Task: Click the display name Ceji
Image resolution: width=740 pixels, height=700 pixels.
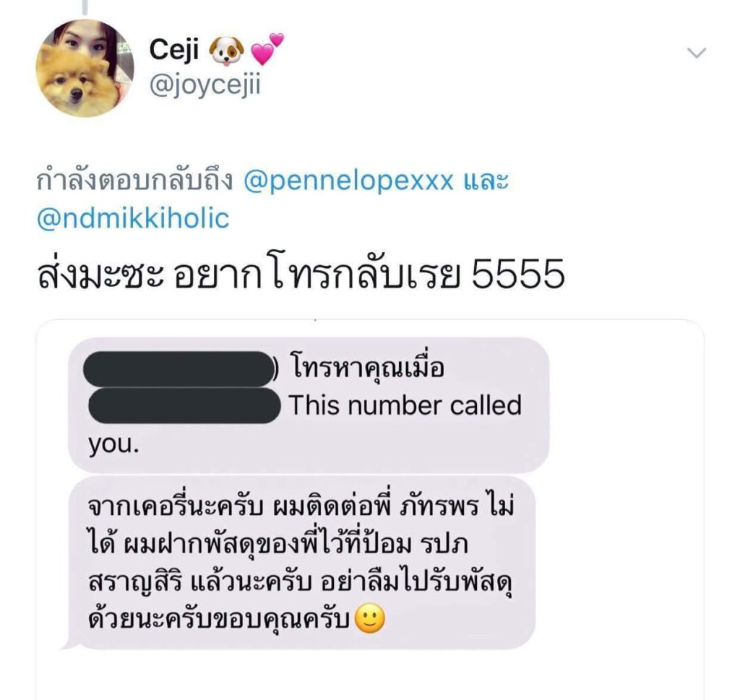Action: [174, 50]
